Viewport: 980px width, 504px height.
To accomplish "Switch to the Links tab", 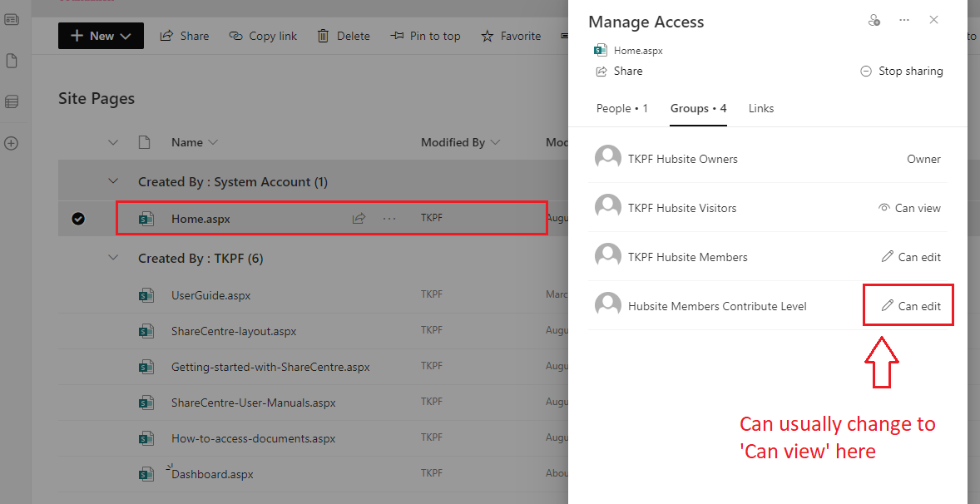I will [760, 108].
